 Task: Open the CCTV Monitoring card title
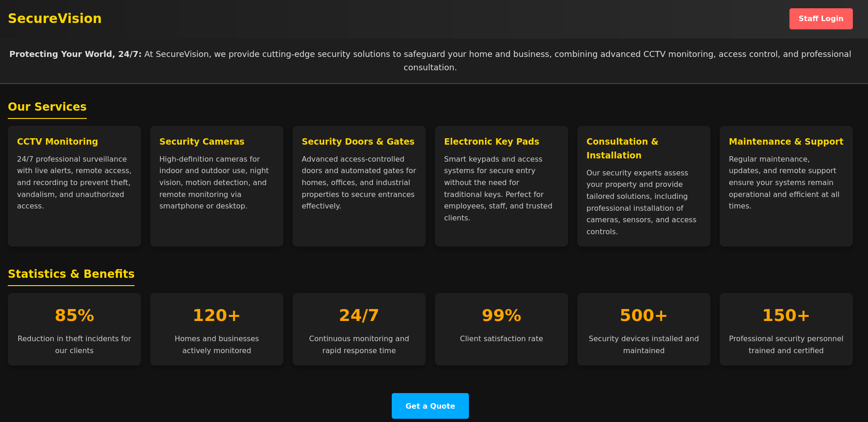tap(57, 141)
